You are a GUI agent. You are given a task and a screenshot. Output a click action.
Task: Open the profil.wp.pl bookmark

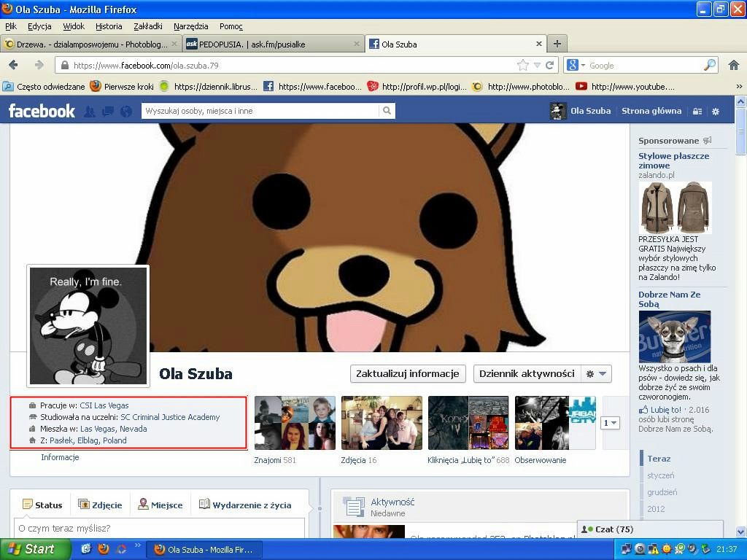[x=417, y=87]
